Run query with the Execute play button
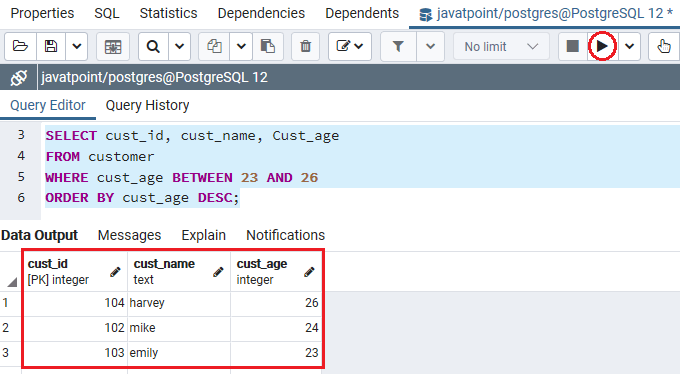The width and height of the screenshot is (680, 374). click(602, 46)
